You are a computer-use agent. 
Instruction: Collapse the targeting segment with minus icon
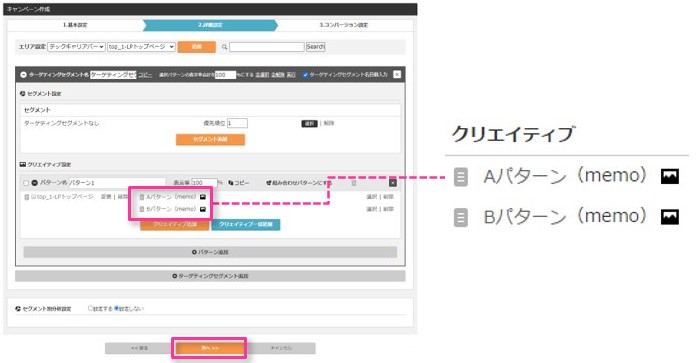coord(24,75)
